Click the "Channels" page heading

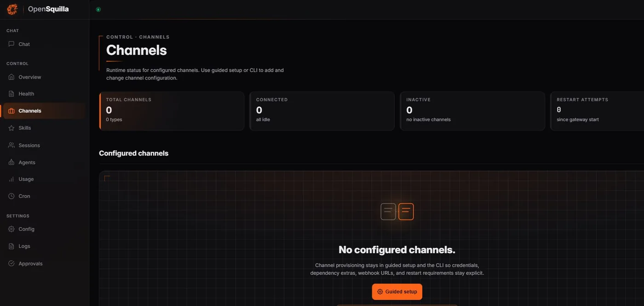point(137,50)
